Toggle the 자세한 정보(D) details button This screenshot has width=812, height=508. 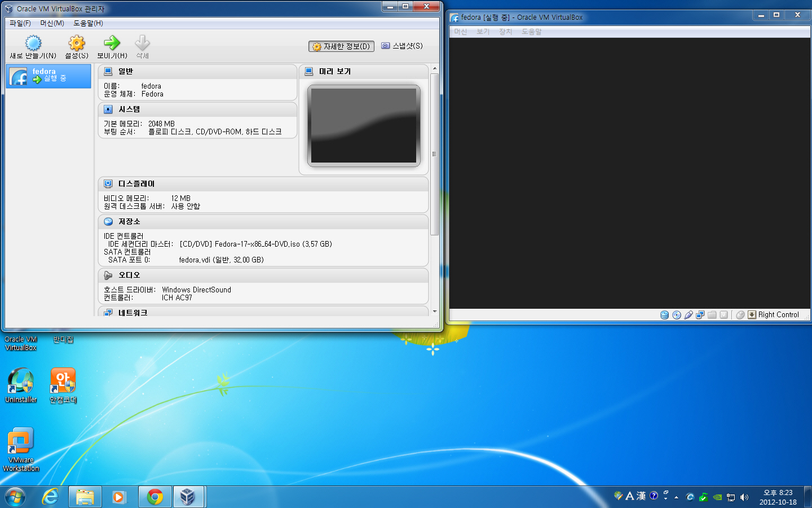coord(342,46)
